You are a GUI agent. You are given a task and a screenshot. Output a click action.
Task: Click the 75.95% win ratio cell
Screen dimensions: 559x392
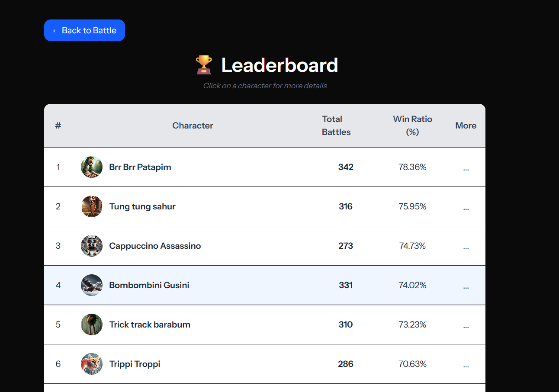click(x=412, y=206)
